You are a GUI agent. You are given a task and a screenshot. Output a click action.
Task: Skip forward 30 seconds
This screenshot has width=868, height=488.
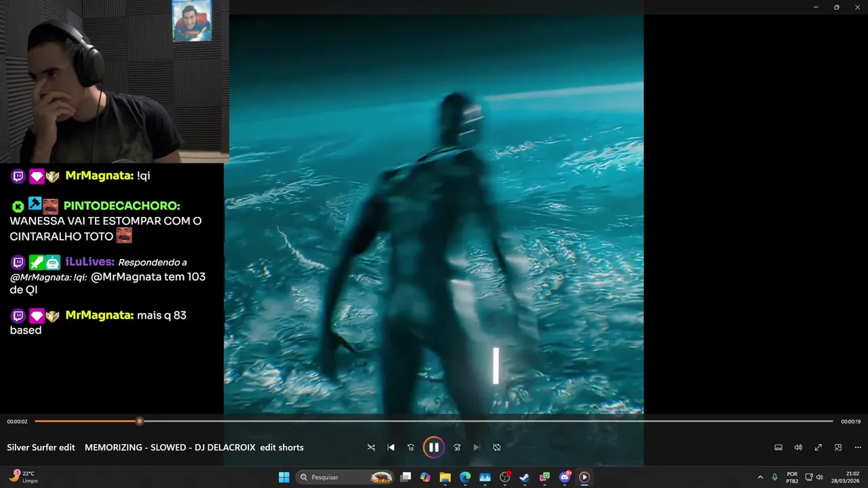[x=457, y=447]
